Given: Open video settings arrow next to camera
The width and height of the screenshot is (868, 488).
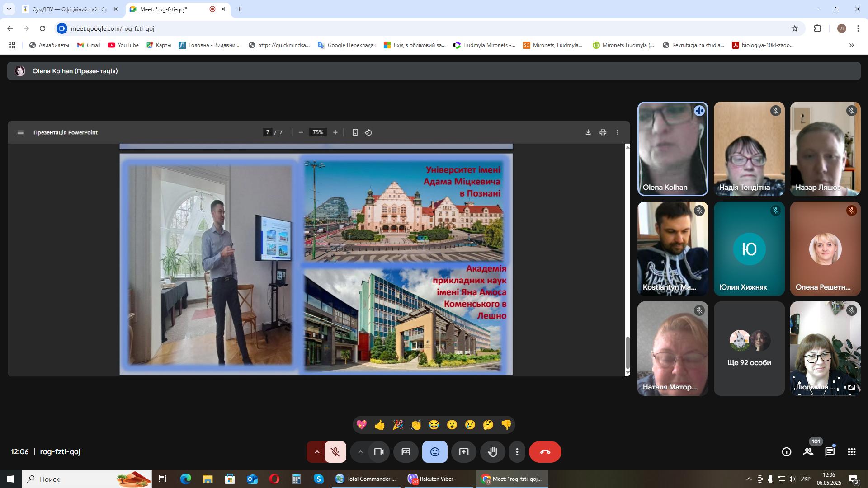Looking at the screenshot, I should (x=360, y=452).
